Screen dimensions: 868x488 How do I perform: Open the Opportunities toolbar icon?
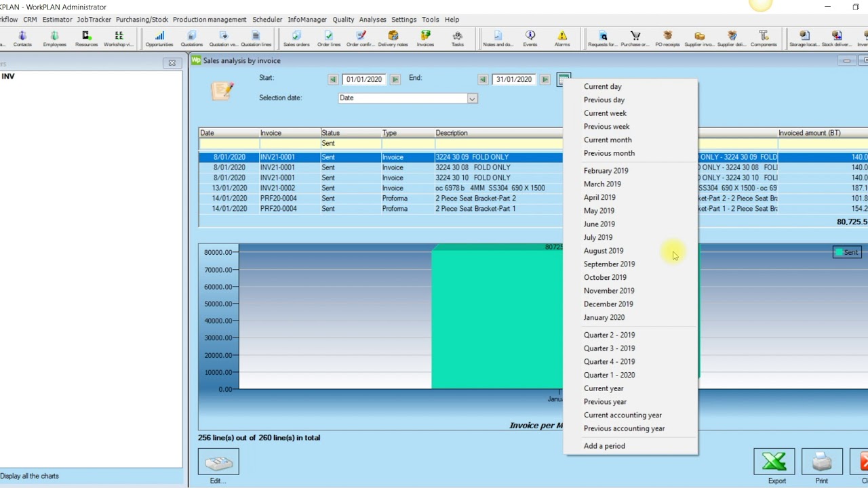159,39
